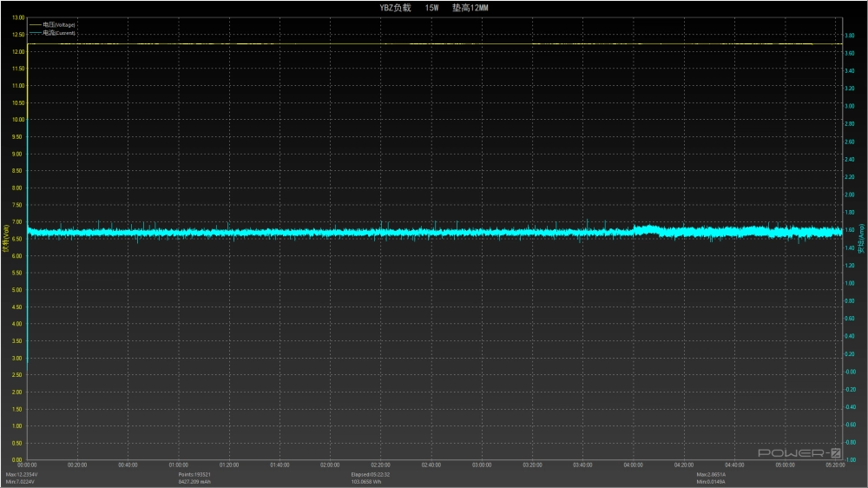Image resolution: width=868 pixels, height=488 pixels.
Task: Click the 1.00 amp axis label
Action: pos(850,284)
